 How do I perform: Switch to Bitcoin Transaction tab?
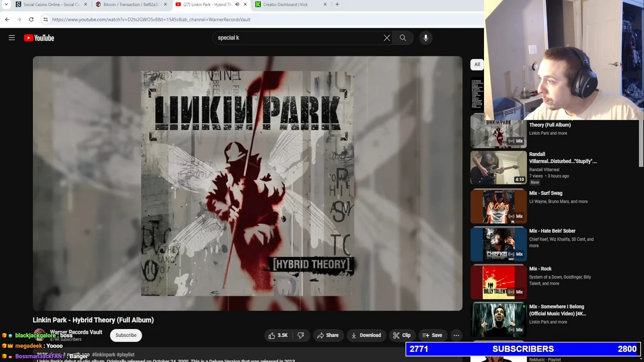pyautogui.click(x=131, y=5)
